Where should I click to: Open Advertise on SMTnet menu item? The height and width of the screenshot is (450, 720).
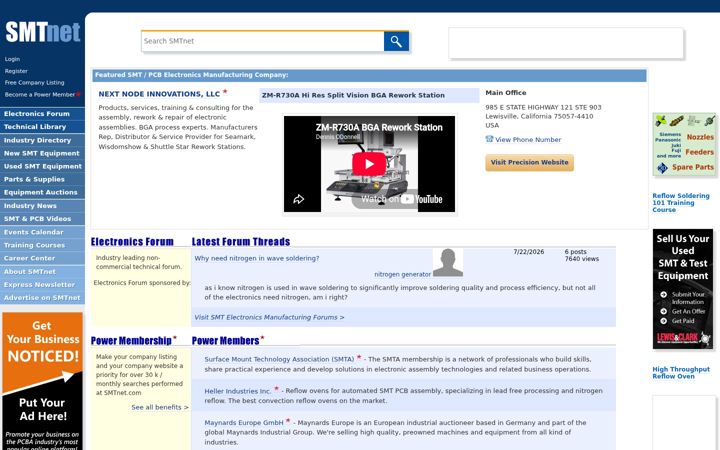pyautogui.click(x=42, y=298)
